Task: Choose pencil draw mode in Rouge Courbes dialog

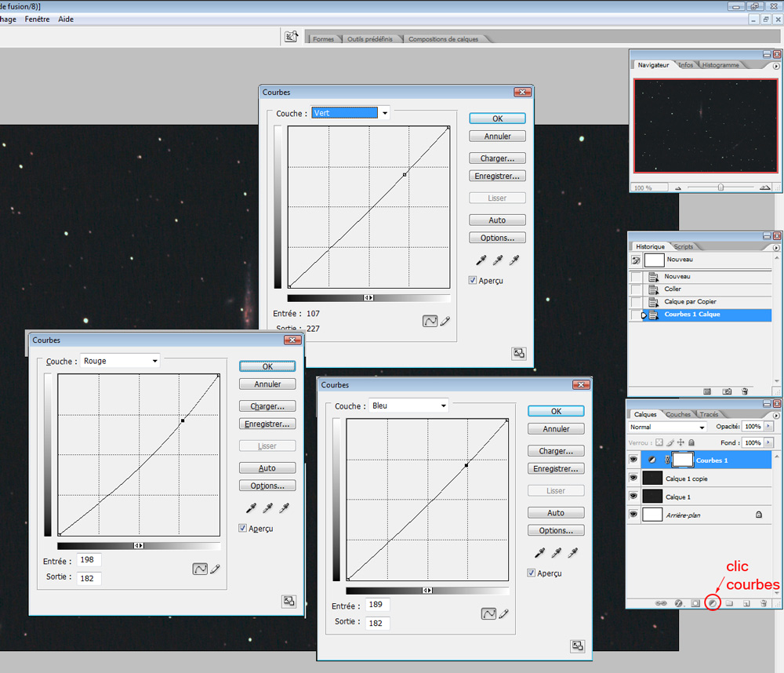Action: pos(215,569)
